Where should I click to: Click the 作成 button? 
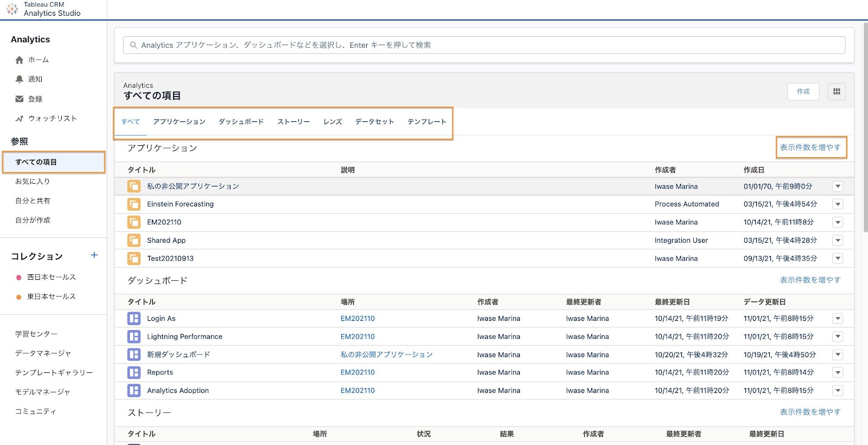point(803,92)
